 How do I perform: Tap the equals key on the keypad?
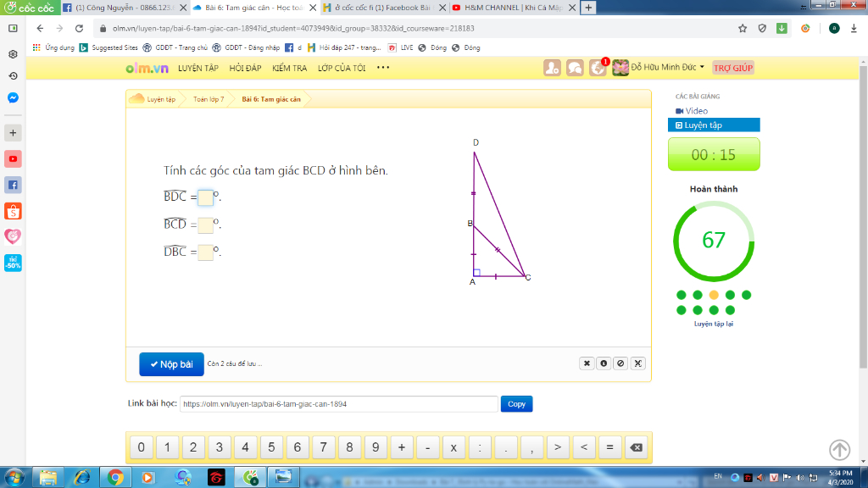coord(609,447)
